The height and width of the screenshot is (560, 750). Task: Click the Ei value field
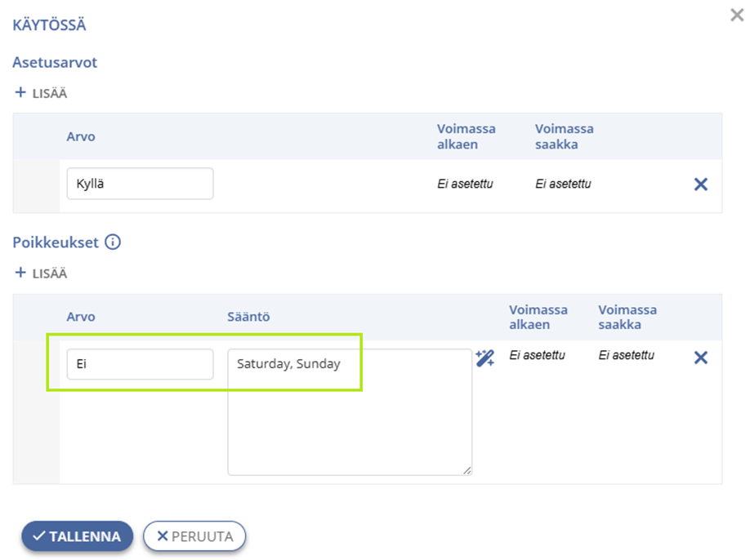tap(141, 364)
